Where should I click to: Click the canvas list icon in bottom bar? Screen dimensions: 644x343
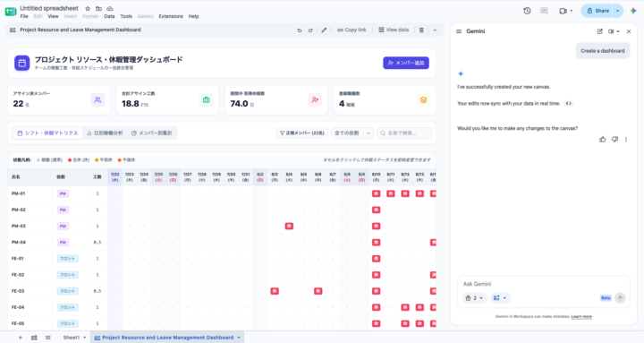[x=34, y=338]
